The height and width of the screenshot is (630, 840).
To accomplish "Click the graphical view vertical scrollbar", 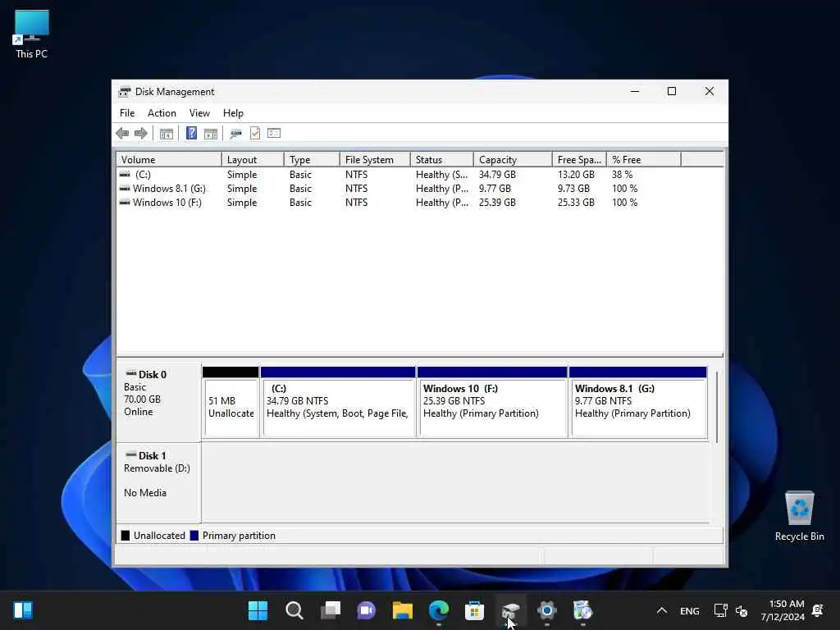I will [x=717, y=407].
